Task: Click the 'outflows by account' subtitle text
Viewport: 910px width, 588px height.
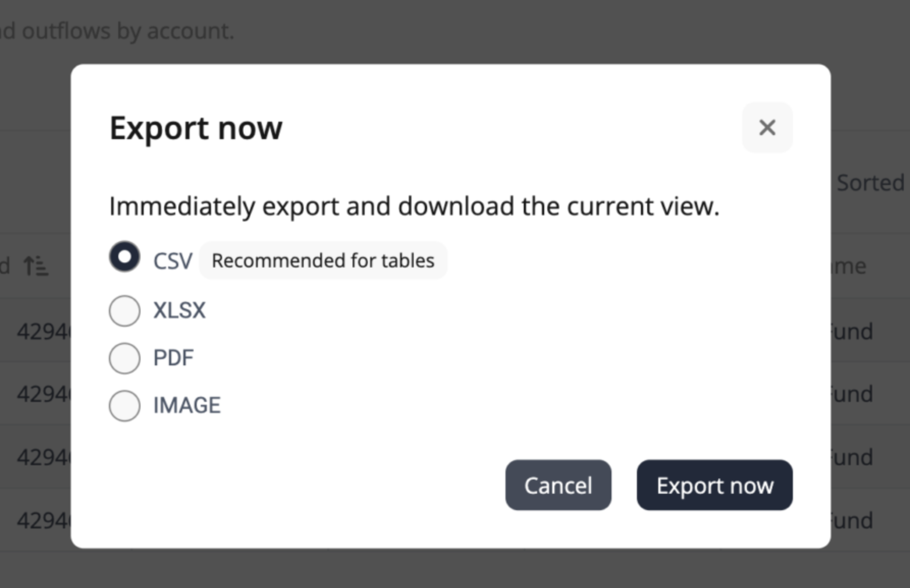Action: (x=117, y=31)
